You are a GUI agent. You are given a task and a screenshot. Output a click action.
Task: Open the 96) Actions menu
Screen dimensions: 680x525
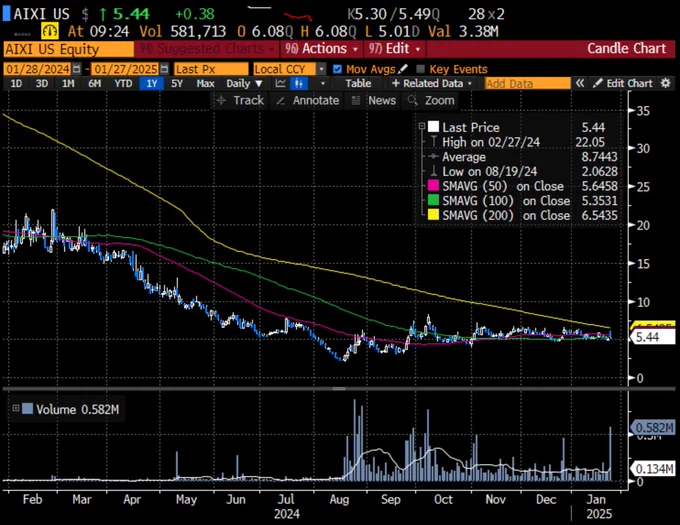pos(322,49)
